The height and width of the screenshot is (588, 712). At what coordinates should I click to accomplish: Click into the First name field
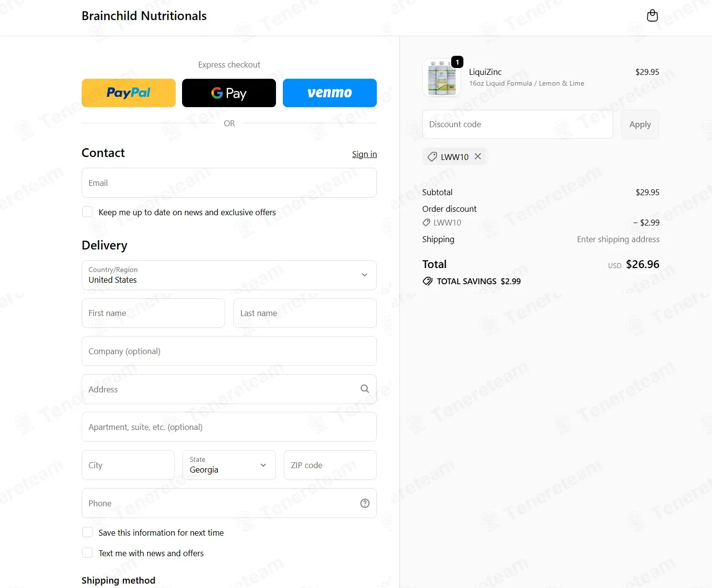pyautogui.click(x=153, y=313)
